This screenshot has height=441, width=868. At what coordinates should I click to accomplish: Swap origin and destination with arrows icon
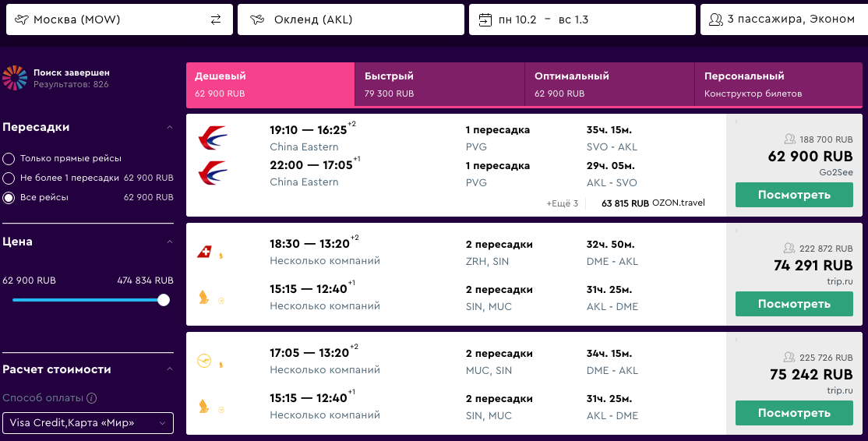pyautogui.click(x=216, y=19)
